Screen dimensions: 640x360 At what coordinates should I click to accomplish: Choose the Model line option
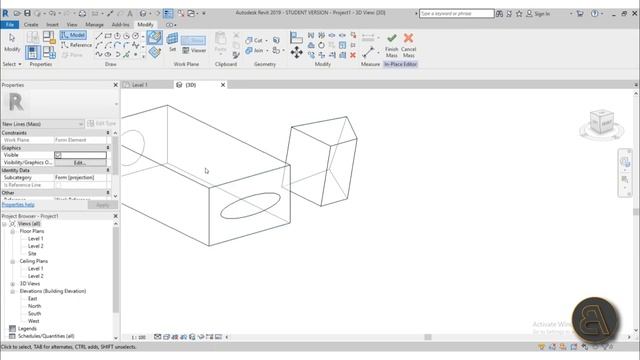point(73,36)
